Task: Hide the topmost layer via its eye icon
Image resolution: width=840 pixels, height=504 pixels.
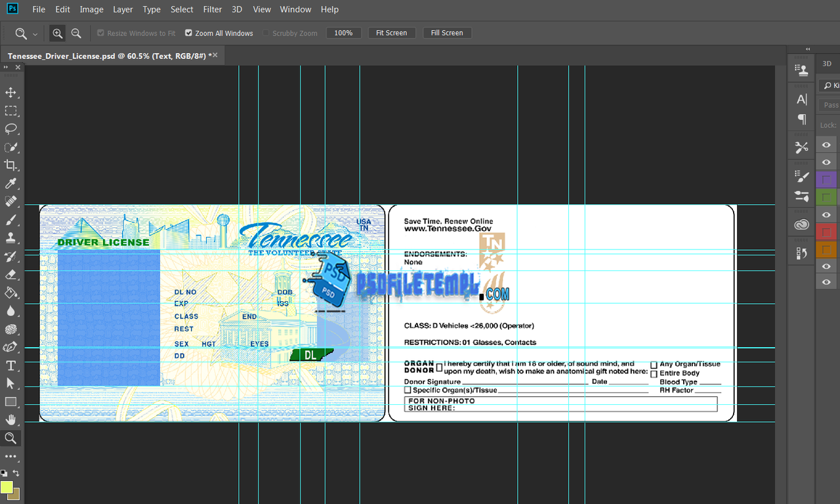Action: click(826, 145)
